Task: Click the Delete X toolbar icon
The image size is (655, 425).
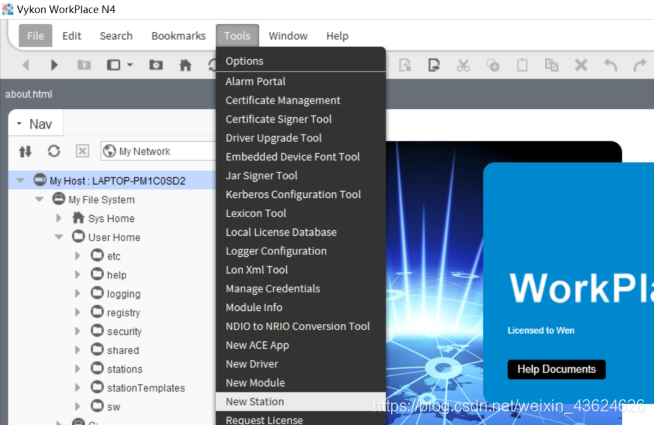Action: click(x=581, y=65)
